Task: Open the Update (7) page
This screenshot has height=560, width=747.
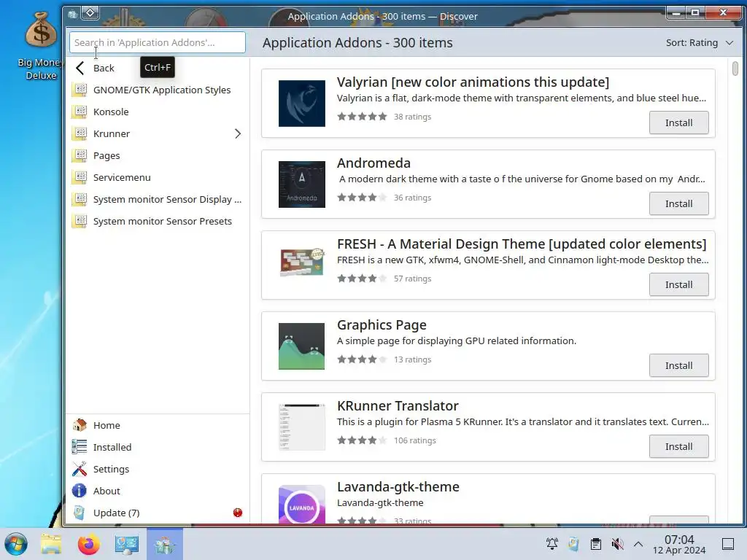Action: coord(158,513)
